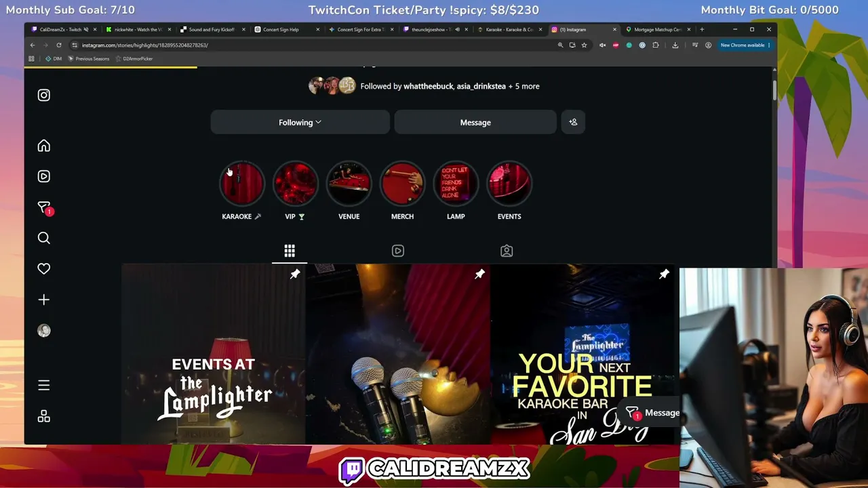
Task: Close the Mortgage Matchup Center tab
Action: coord(689,30)
